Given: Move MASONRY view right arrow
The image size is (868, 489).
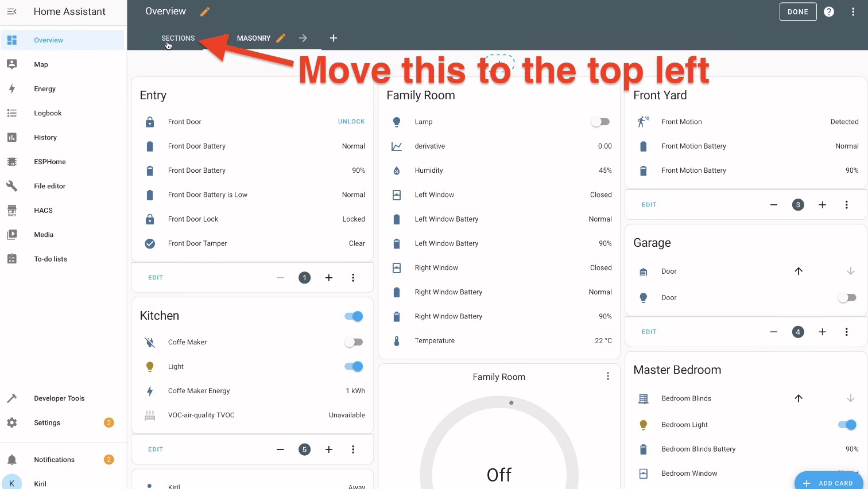Looking at the screenshot, I should pyautogui.click(x=303, y=38).
